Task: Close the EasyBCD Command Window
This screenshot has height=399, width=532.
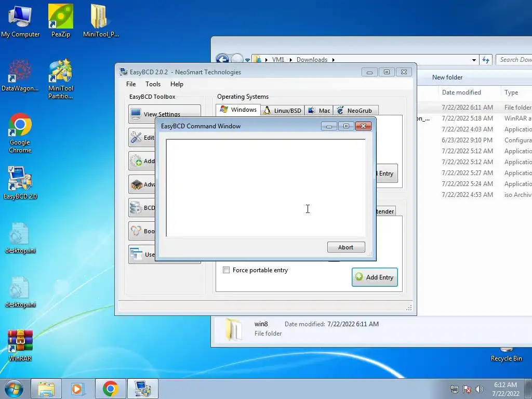Action: [363, 126]
